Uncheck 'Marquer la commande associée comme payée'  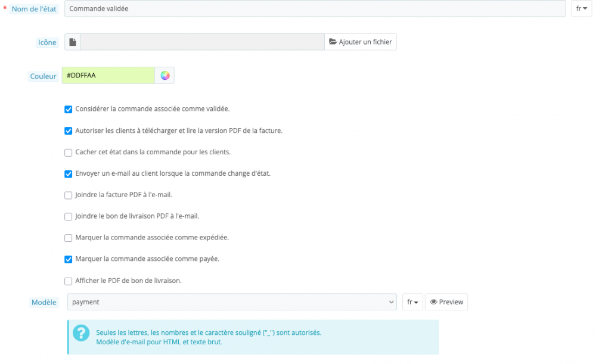68,259
